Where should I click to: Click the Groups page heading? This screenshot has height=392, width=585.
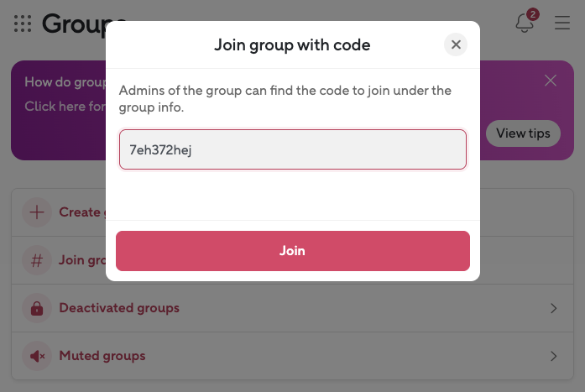coord(72,24)
